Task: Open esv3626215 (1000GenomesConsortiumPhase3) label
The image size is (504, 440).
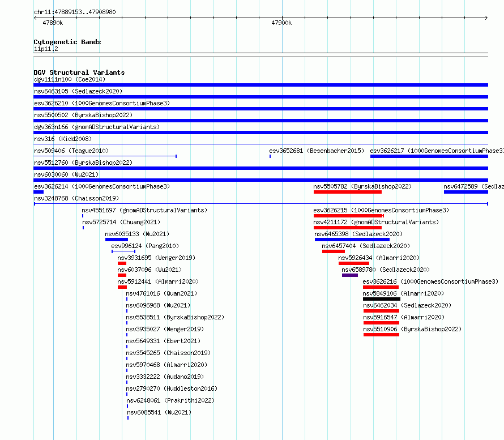Action: (x=381, y=210)
